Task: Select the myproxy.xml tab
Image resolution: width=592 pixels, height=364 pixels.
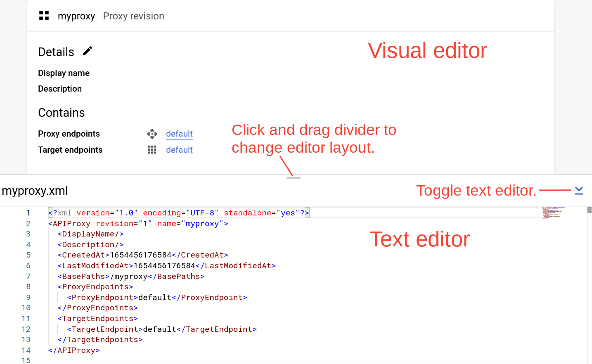Action: [x=35, y=190]
